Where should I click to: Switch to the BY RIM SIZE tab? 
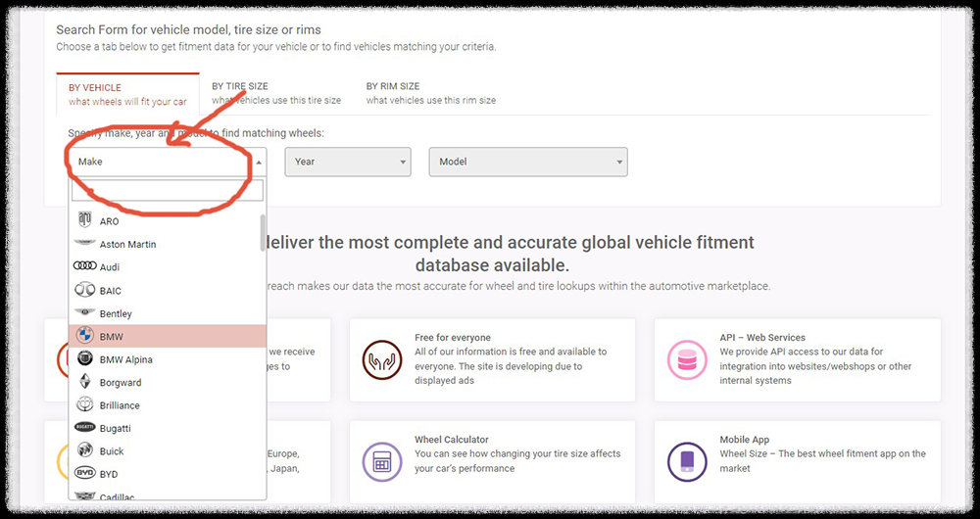[x=430, y=93]
